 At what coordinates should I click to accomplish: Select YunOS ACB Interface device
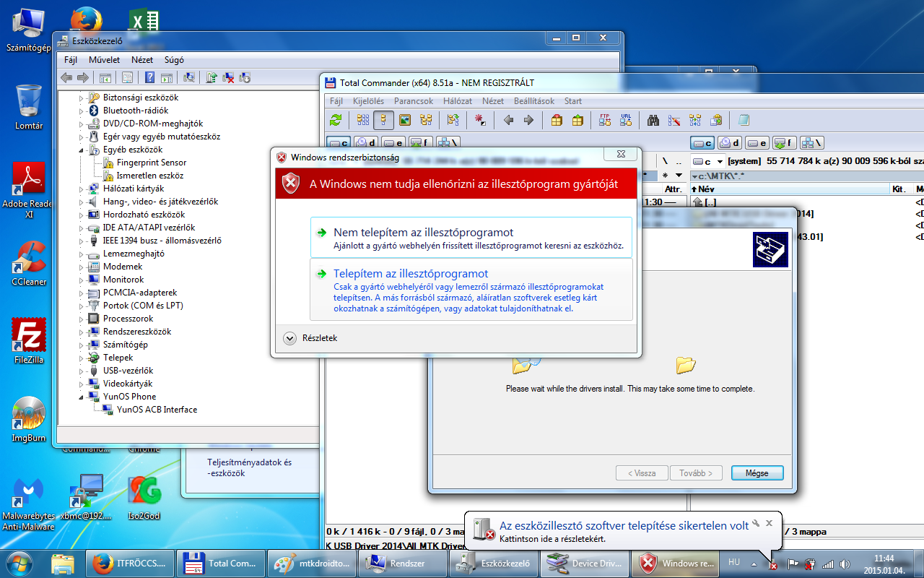(157, 410)
